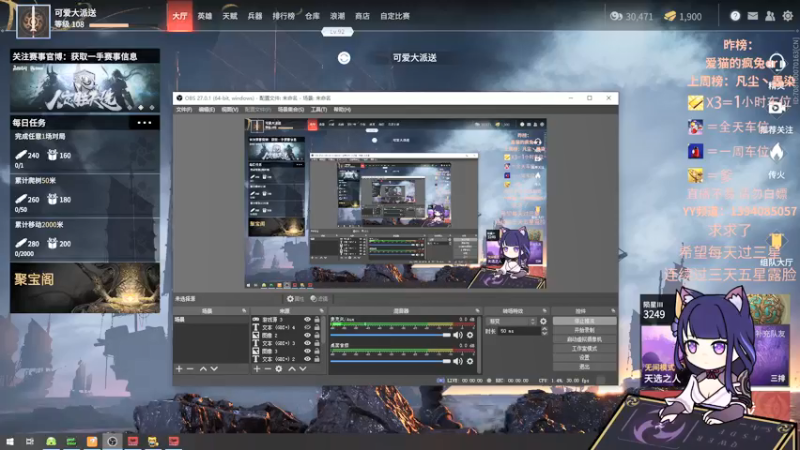This screenshot has height=450, width=800.
Task: Add a new source with plus icon
Action: [257, 368]
